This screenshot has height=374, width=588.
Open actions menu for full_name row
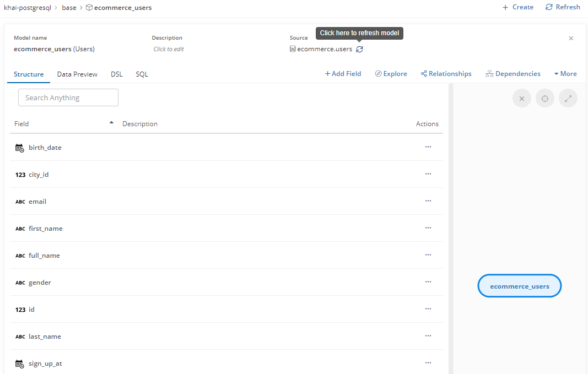pos(428,255)
